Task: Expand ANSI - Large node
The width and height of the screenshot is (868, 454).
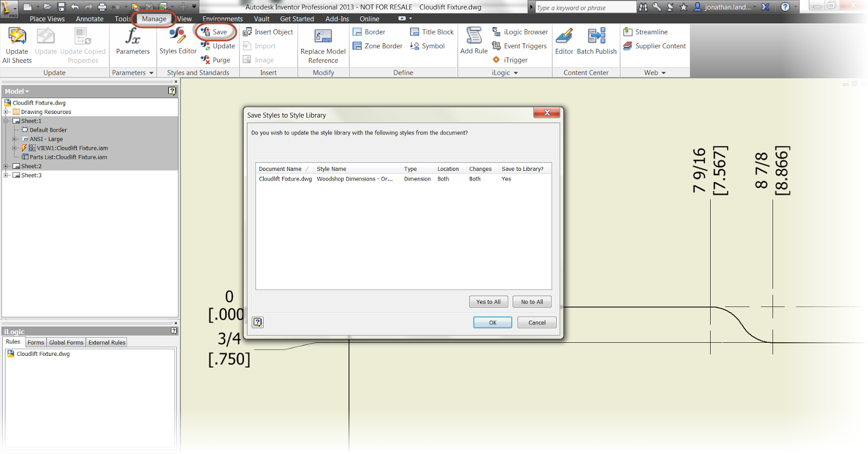Action: point(15,139)
